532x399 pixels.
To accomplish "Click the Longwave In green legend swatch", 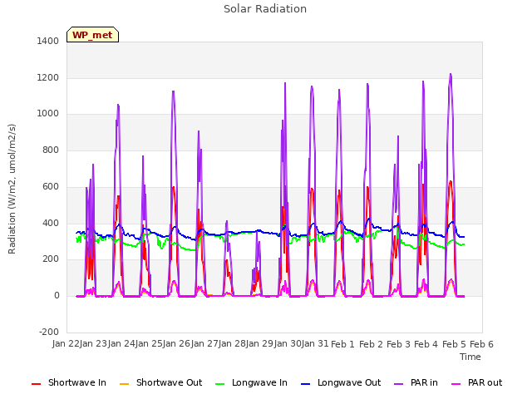I will coord(219,384).
